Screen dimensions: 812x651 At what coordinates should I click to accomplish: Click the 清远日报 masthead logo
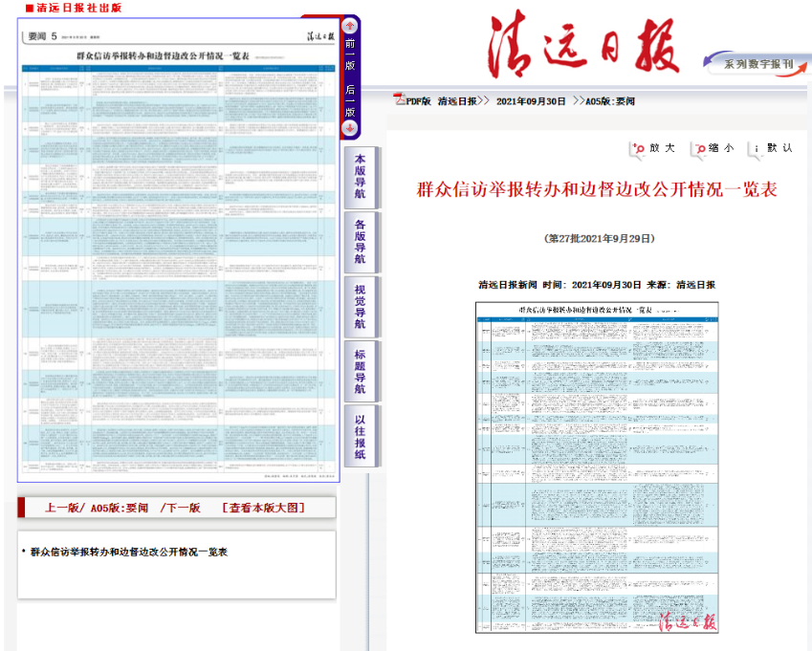pyautogui.click(x=582, y=46)
